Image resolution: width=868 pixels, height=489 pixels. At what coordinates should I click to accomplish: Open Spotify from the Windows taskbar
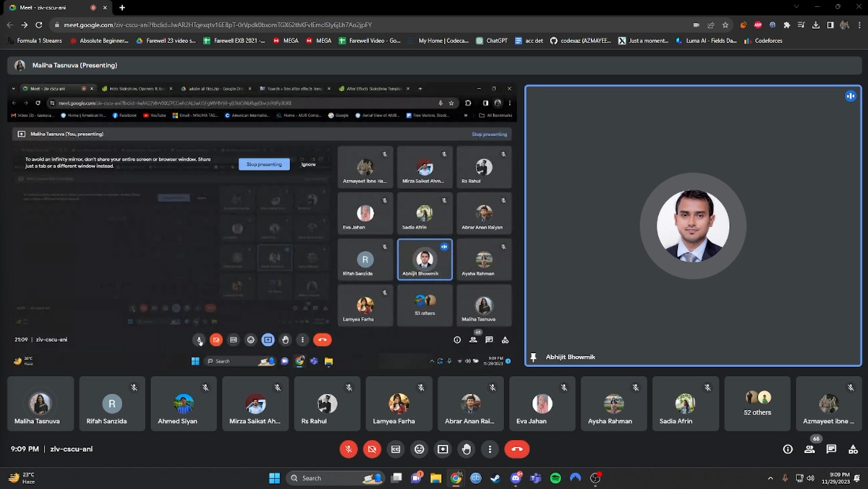coord(556,478)
